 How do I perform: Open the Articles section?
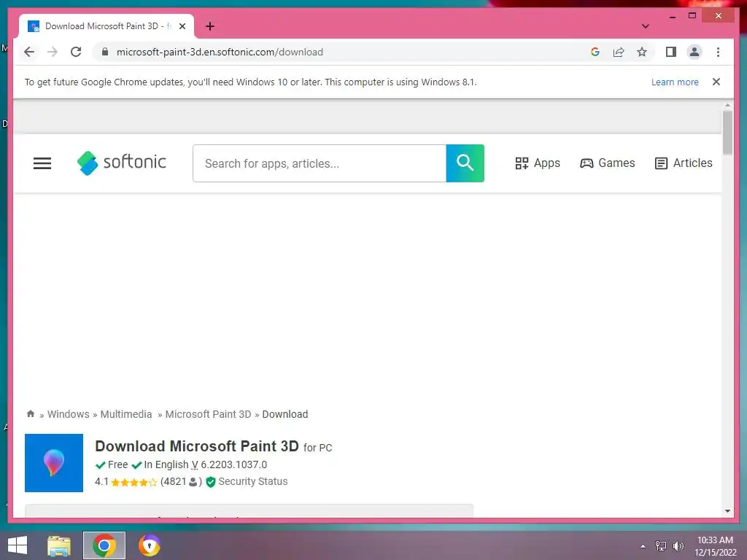684,163
